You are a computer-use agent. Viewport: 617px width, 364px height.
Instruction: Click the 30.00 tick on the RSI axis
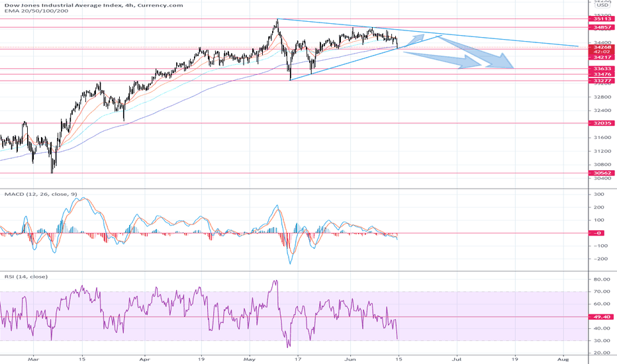pyautogui.click(x=602, y=341)
